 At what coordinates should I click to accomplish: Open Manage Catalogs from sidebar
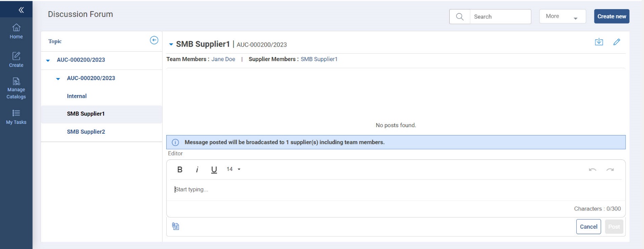click(x=16, y=89)
